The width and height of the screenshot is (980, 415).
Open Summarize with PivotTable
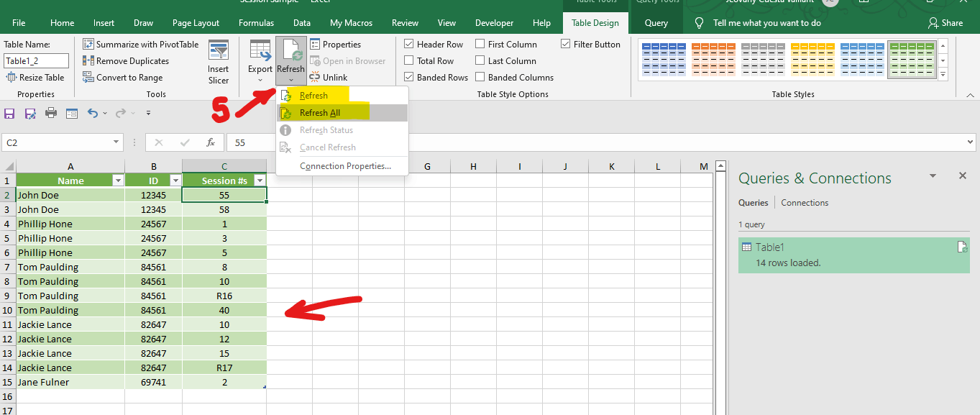(140, 44)
